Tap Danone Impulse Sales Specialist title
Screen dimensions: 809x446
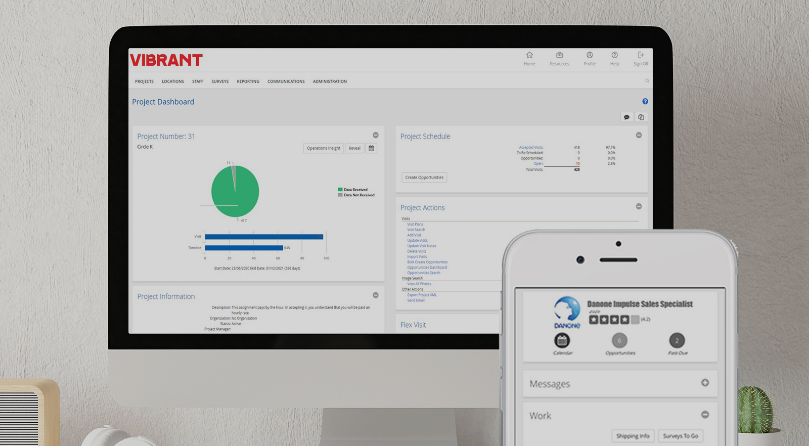[x=640, y=304]
